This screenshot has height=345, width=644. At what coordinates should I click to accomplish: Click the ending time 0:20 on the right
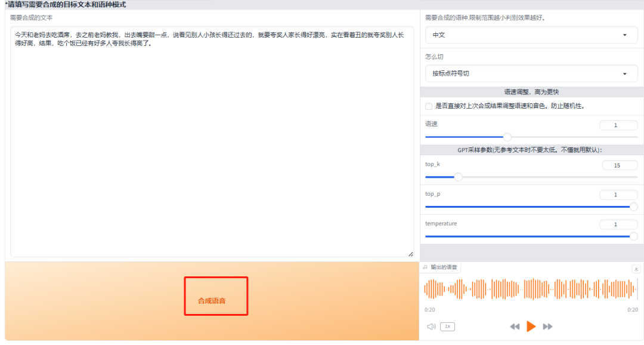(633, 310)
